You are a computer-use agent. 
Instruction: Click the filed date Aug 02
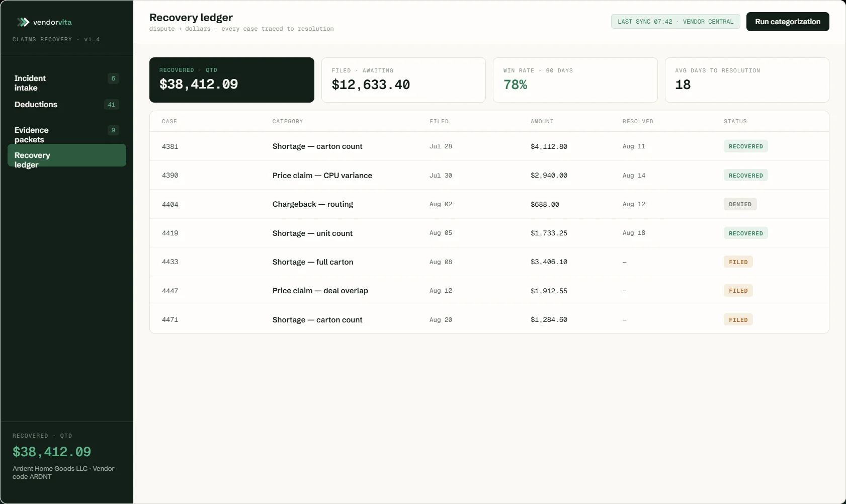pos(441,204)
